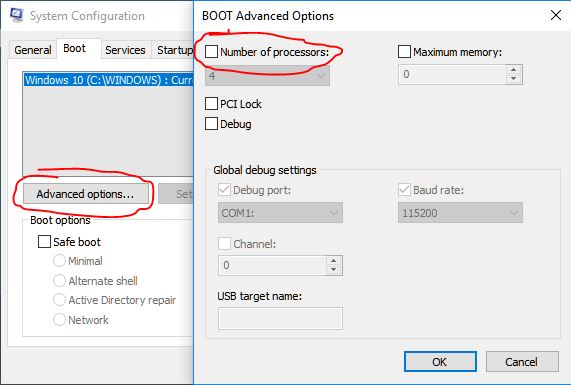Decrease Maximum memory with down arrow
This screenshot has height=385, width=571.
tap(513, 79)
